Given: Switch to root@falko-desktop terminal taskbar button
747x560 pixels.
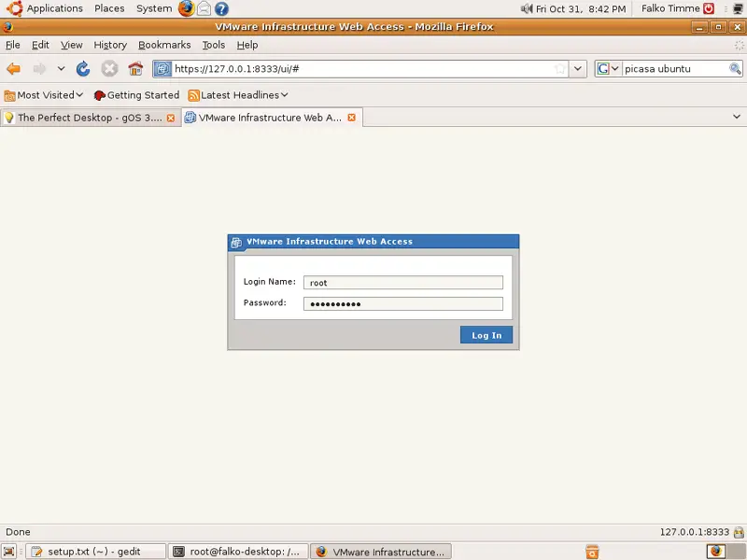Looking at the screenshot, I should (239, 552).
